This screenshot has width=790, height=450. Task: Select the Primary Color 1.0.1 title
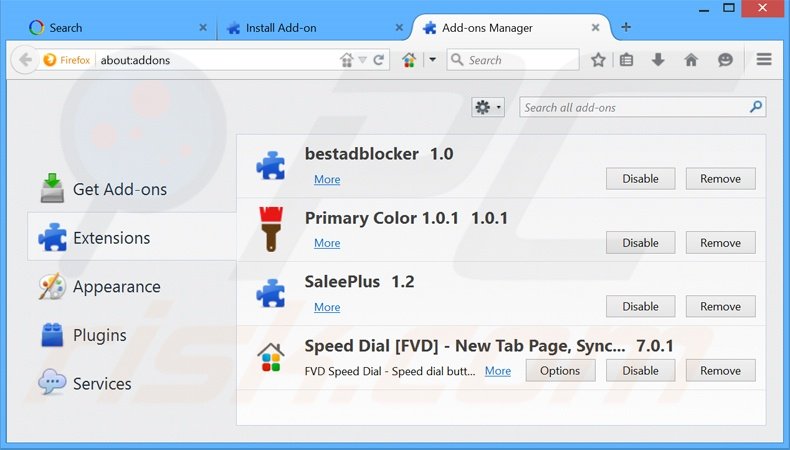406,218
